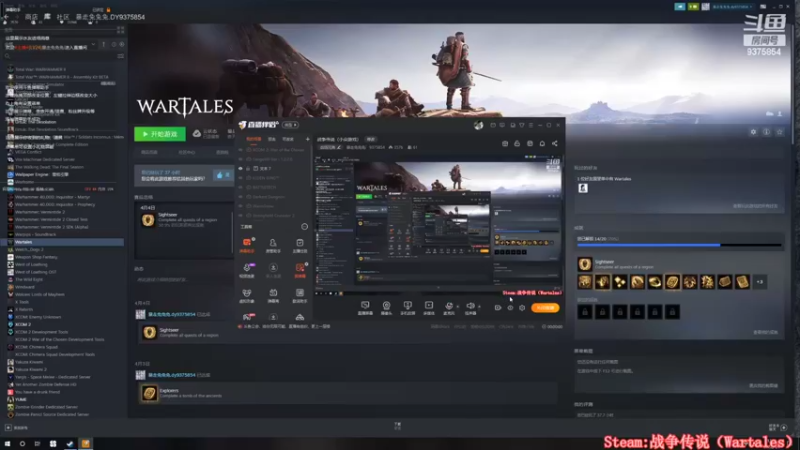Open the 社区 Community tab in Steam

(x=63, y=17)
